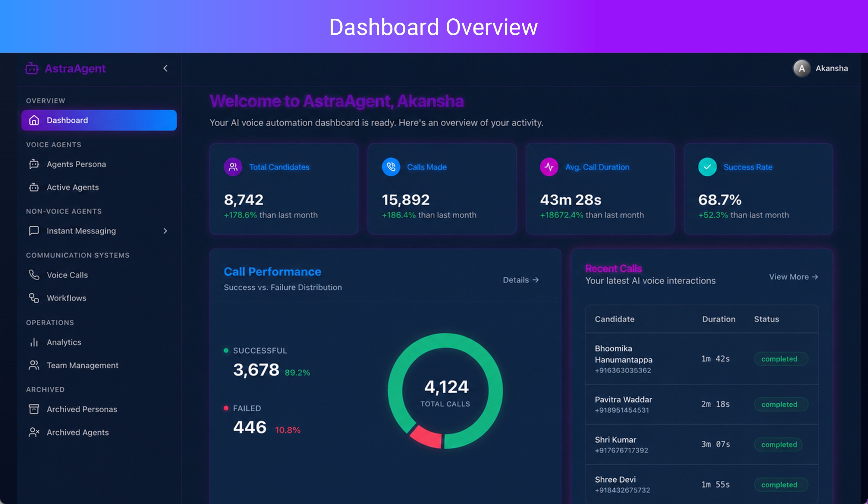Select Pavitra Waddar candidate name
Viewport: 868px width, 504px height.
tap(624, 400)
